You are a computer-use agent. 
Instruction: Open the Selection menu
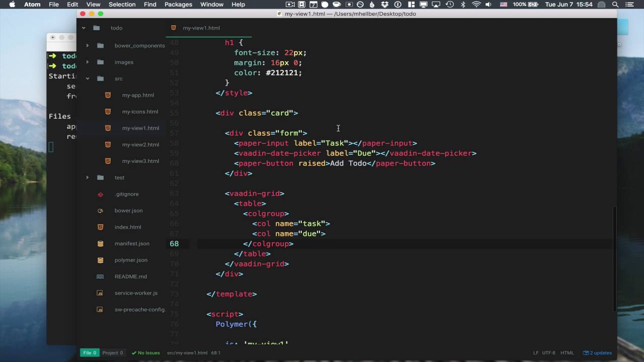click(122, 5)
